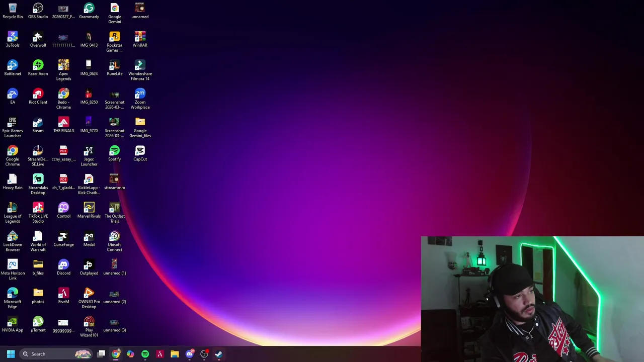
Task: Select The Outlast Trials icon
Action: (115, 213)
